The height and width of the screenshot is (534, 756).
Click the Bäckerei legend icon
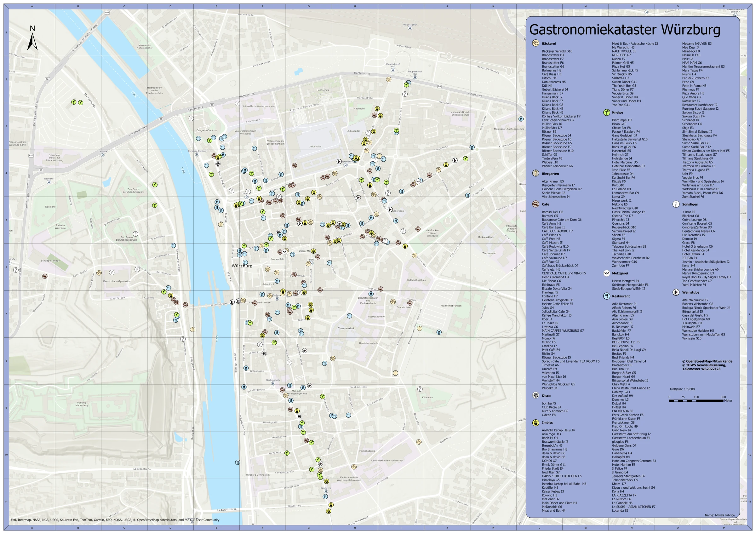[535, 43]
